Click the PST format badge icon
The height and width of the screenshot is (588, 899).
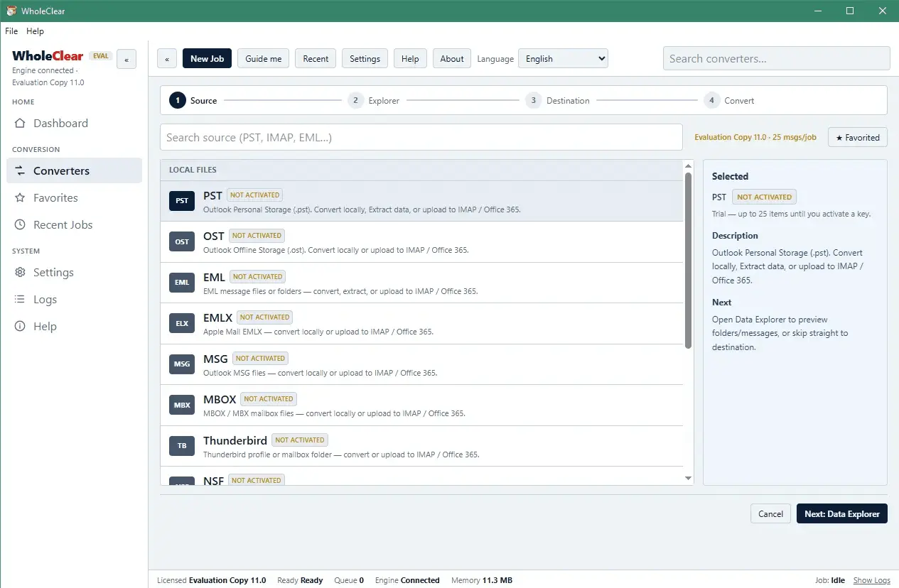pos(182,201)
